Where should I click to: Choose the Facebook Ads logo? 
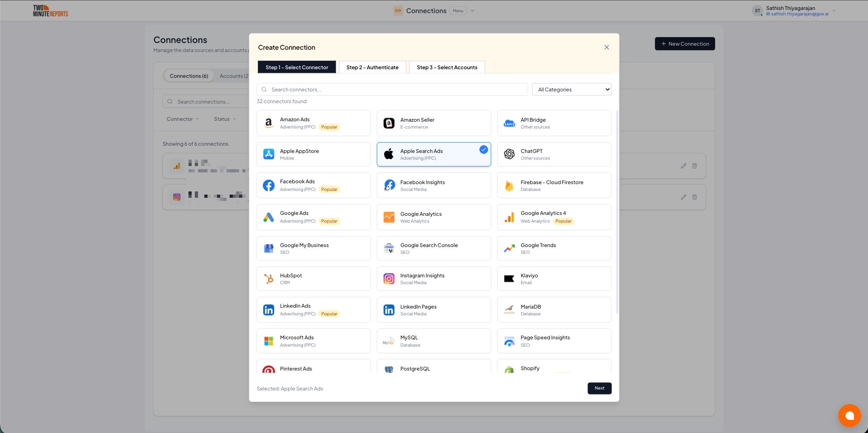[x=269, y=186]
